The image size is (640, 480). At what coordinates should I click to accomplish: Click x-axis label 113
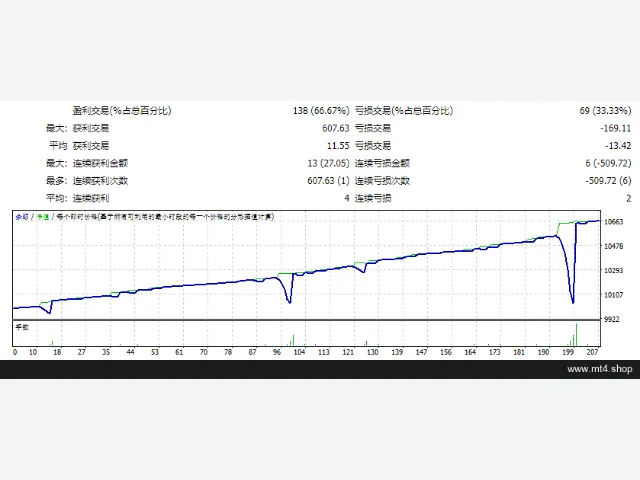[324, 352]
